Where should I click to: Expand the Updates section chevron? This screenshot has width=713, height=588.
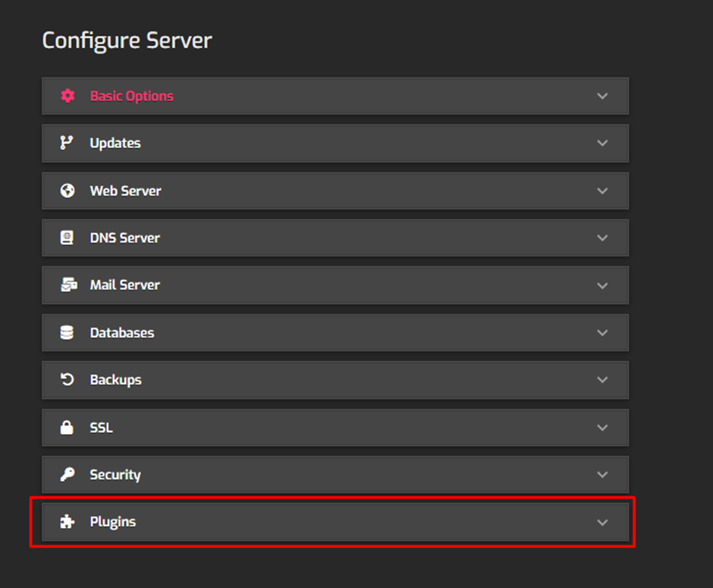coord(602,143)
